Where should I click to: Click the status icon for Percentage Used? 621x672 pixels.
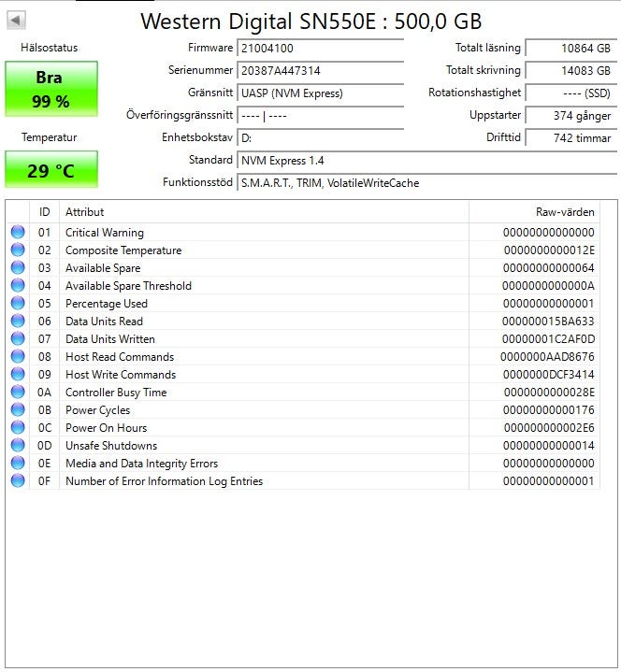(x=18, y=303)
